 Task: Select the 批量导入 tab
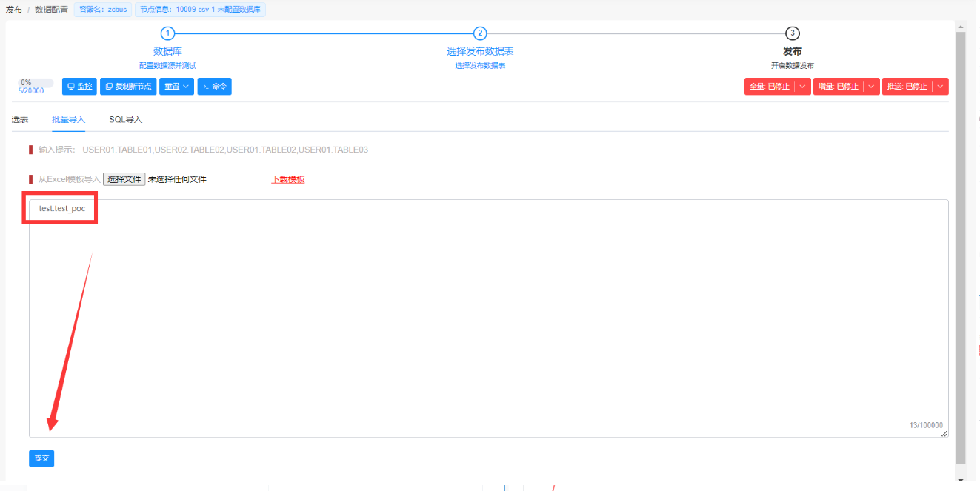(68, 119)
